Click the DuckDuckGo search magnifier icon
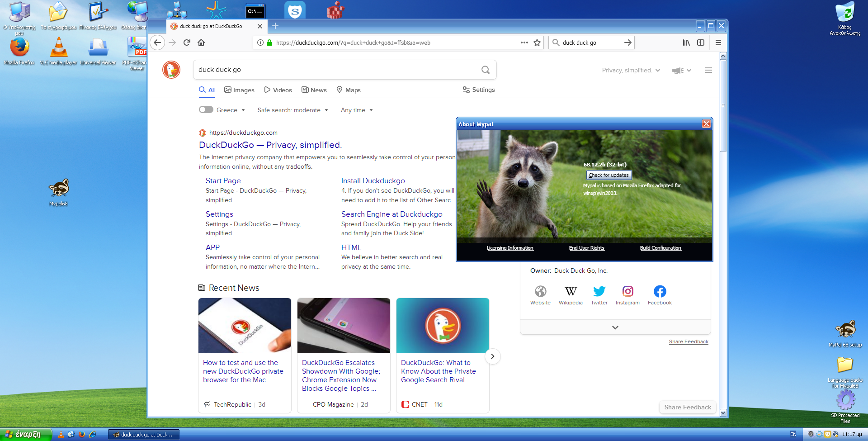868x441 pixels. coord(485,70)
